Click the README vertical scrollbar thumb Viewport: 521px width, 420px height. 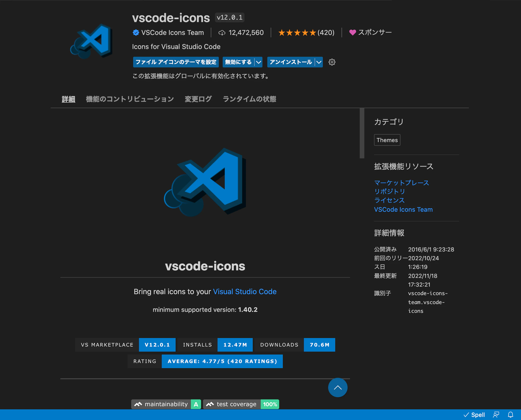coord(362,133)
